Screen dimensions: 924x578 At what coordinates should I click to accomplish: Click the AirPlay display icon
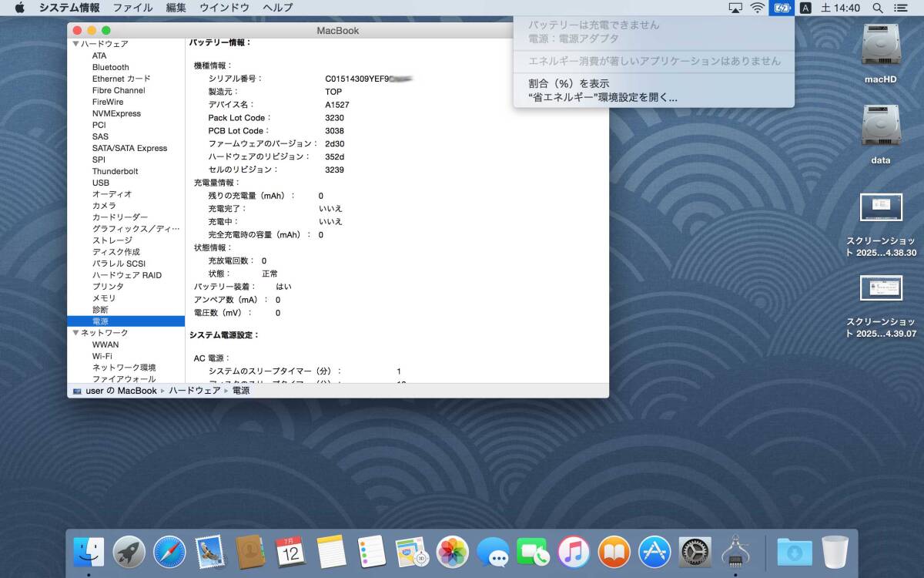[735, 8]
